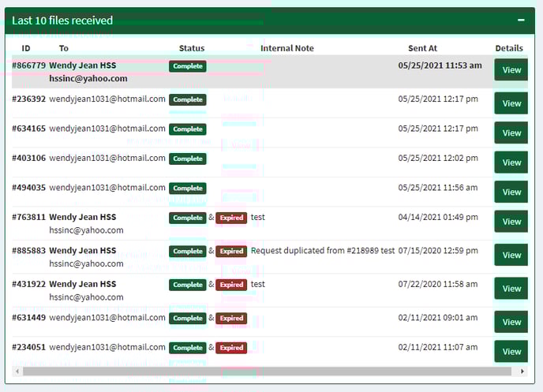Click Complete status badge for #866779
Screen dimensions: 543x392
pos(188,66)
